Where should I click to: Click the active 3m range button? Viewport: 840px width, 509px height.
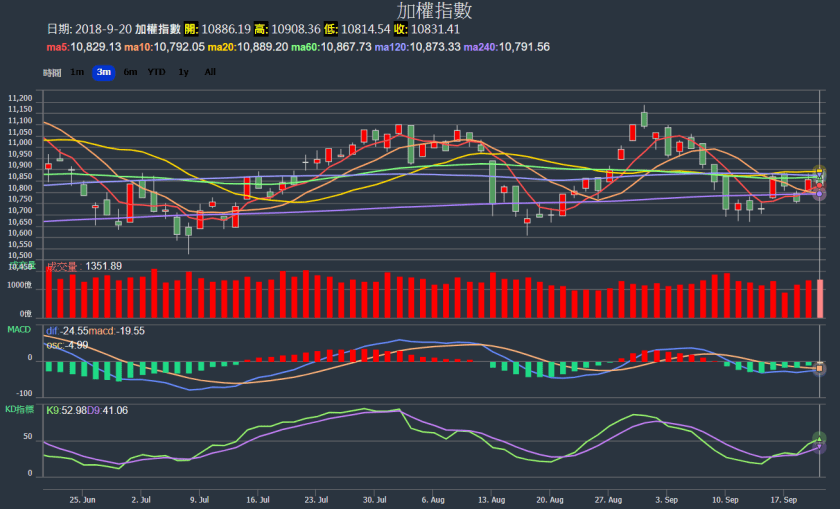pyautogui.click(x=103, y=72)
